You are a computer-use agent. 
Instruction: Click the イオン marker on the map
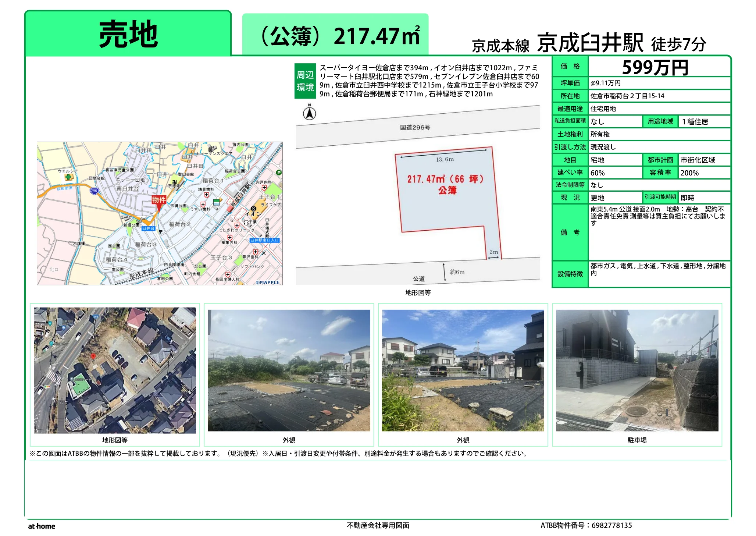253,209
